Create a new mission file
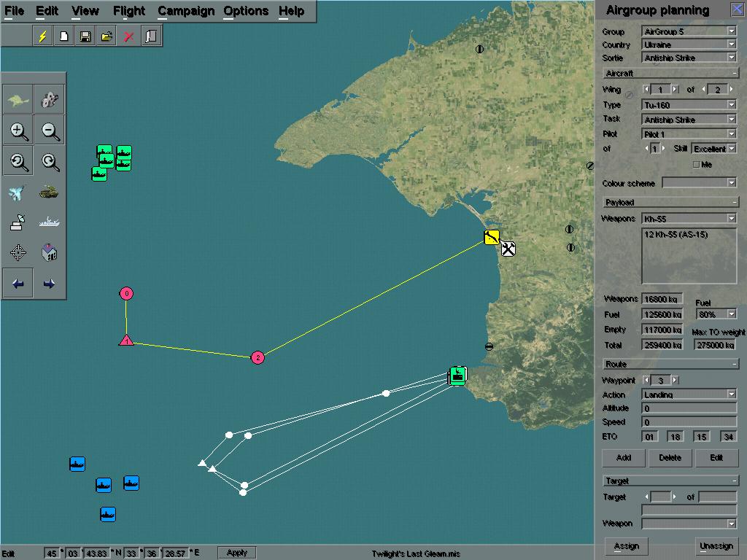Viewport: 747px width, 560px height. 64,36
